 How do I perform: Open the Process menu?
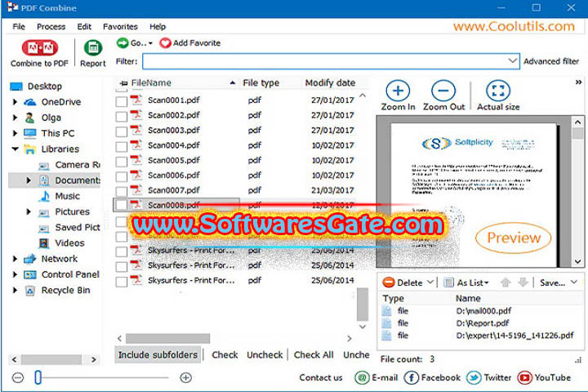tap(51, 27)
